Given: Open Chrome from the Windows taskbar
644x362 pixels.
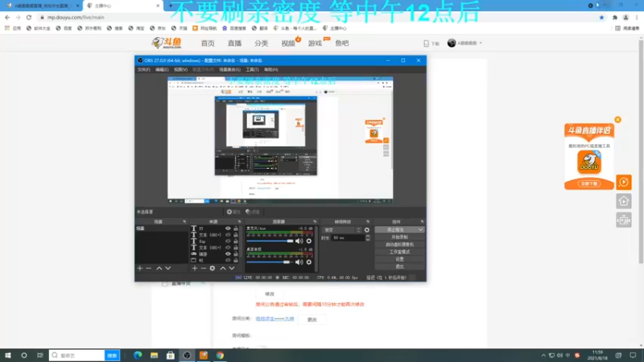Looking at the screenshot, I should click(220, 355).
